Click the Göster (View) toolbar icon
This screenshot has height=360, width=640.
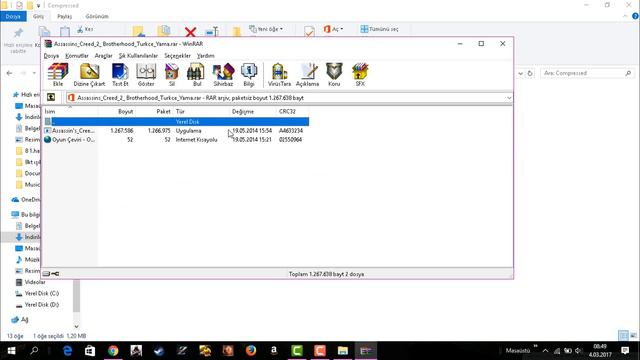point(146,75)
